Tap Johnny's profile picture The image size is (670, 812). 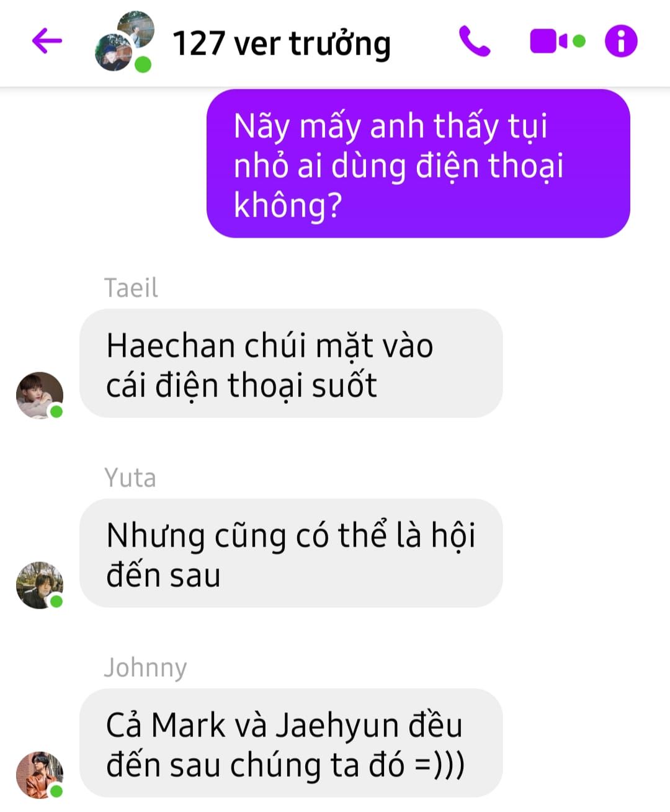pyautogui.click(x=39, y=775)
